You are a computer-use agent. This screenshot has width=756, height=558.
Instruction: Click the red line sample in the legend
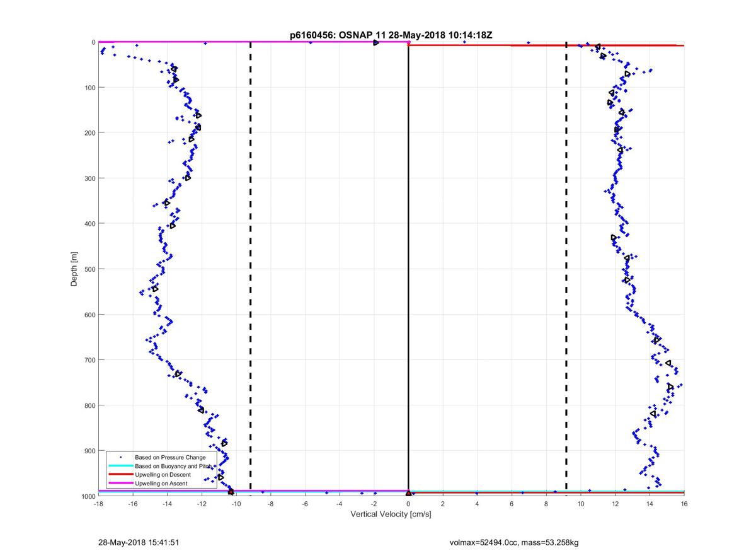pos(120,474)
